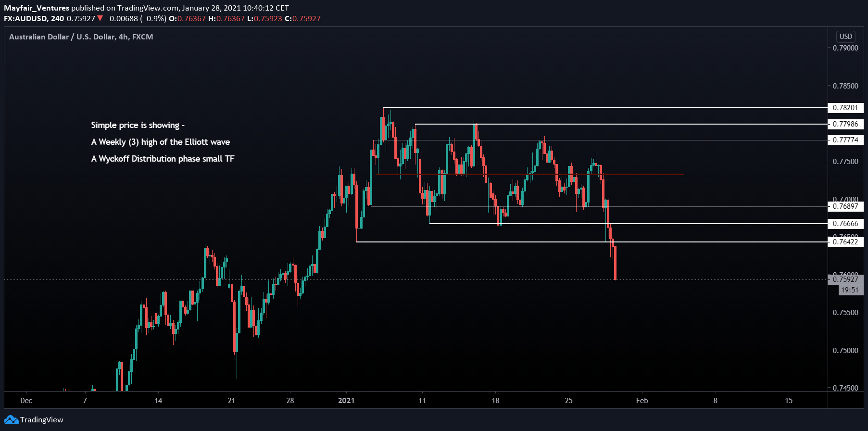Click the USD currency label on the price axis
868x431 pixels.
[846, 37]
